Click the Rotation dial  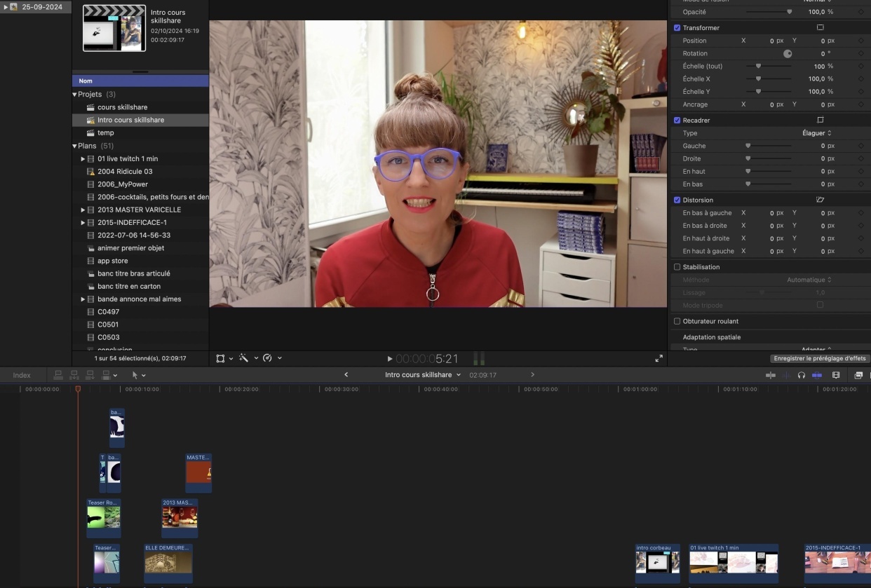788,53
